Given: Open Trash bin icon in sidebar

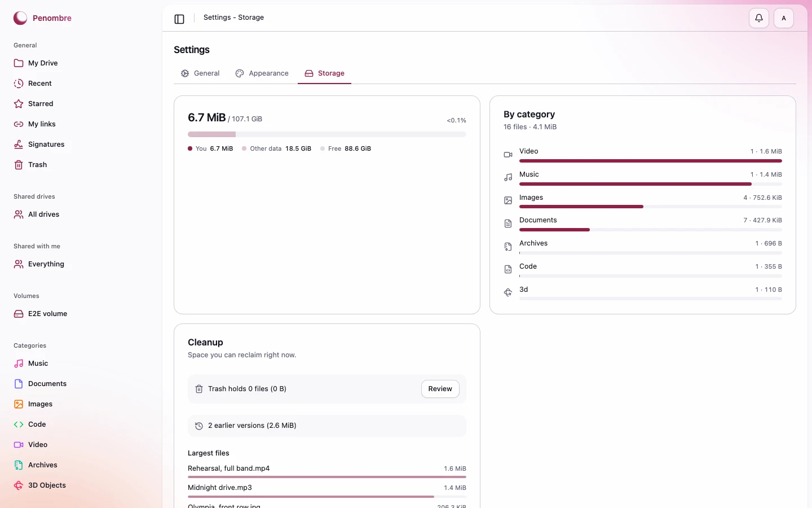Looking at the screenshot, I should coord(19,165).
